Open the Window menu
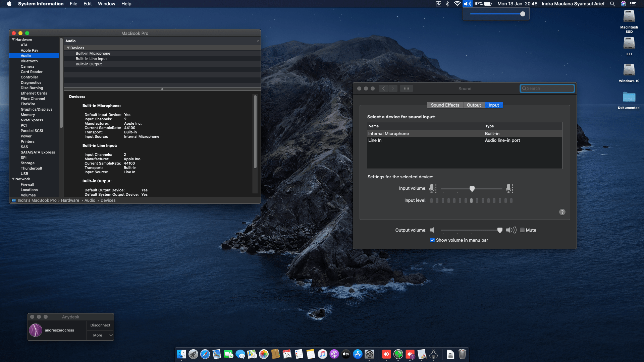This screenshot has width=644, height=362. tap(106, 4)
